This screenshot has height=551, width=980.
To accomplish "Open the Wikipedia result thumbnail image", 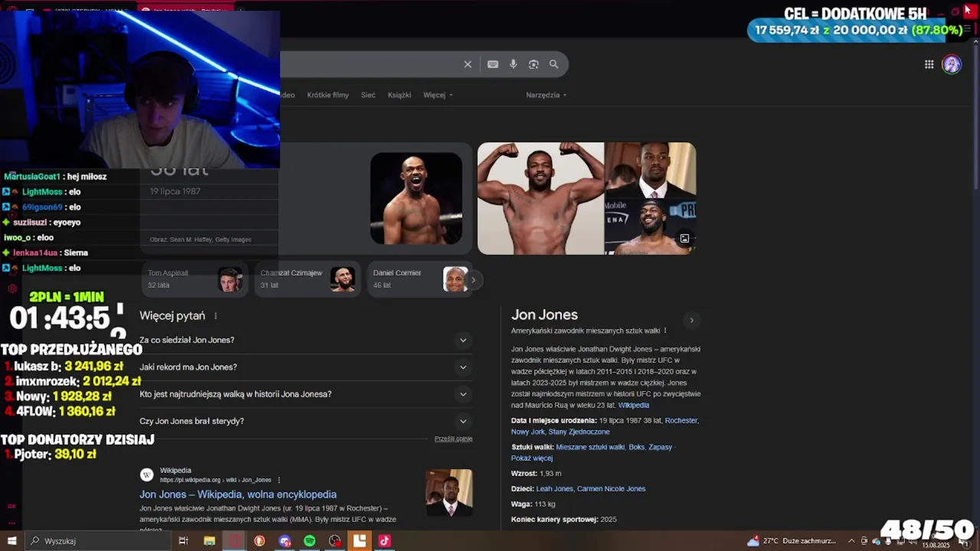I will click(449, 493).
